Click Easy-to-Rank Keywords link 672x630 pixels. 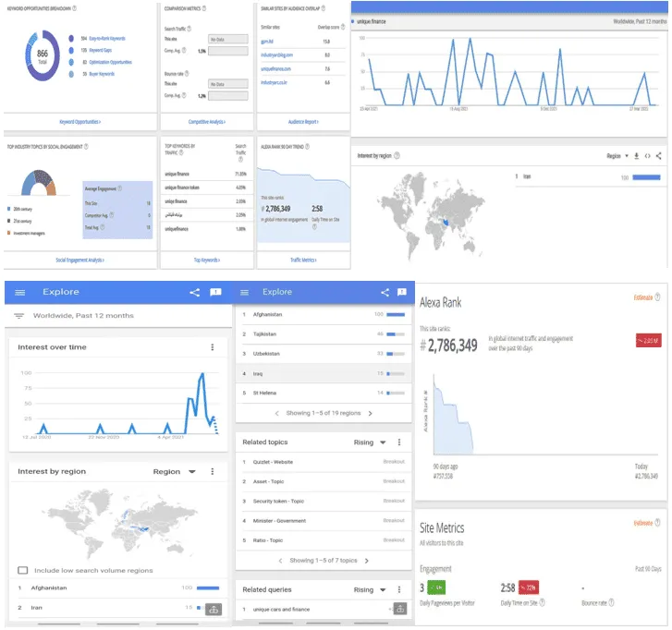107,39
